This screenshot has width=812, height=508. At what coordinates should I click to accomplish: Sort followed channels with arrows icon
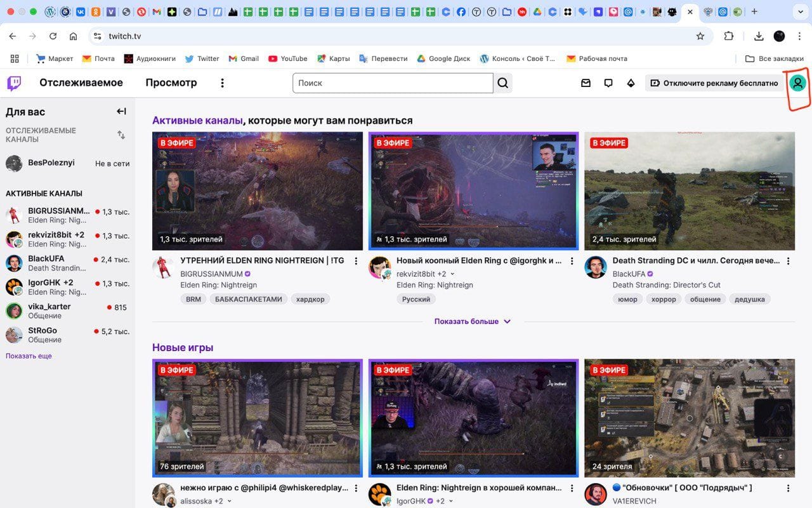[121, 135]
